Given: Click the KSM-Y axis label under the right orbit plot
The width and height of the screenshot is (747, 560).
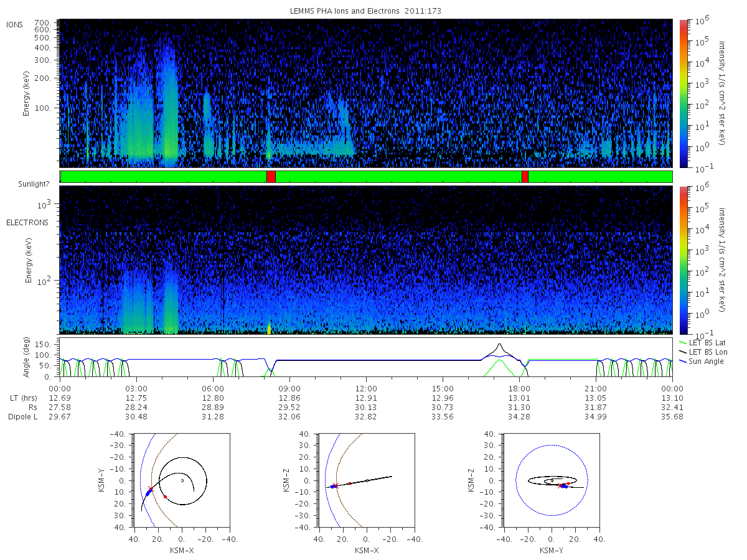Looking at the screenshot, I should [x=551, y=551].
